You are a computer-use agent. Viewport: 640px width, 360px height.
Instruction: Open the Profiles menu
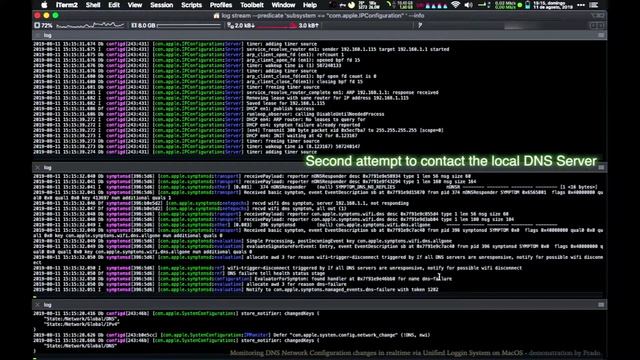221,5
